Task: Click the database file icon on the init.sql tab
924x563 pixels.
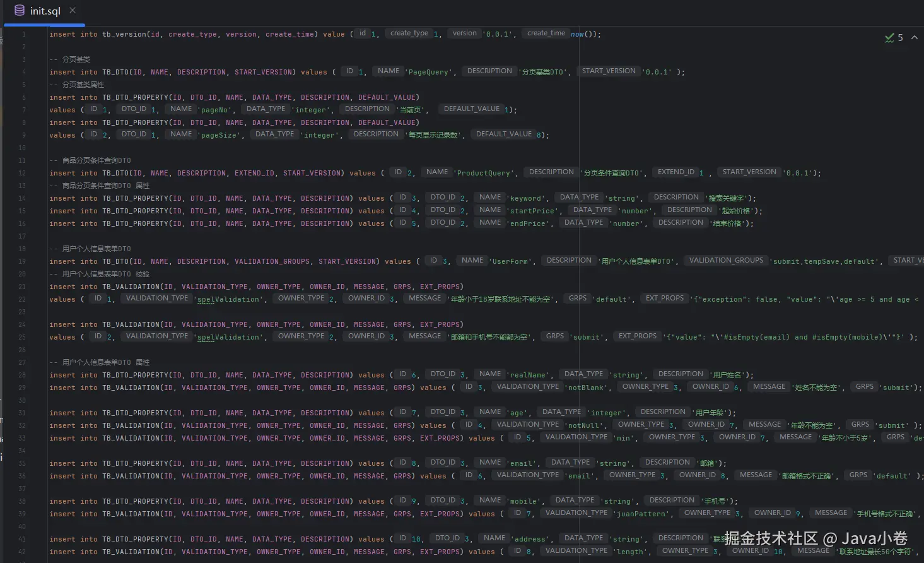Action: [20, 11]
